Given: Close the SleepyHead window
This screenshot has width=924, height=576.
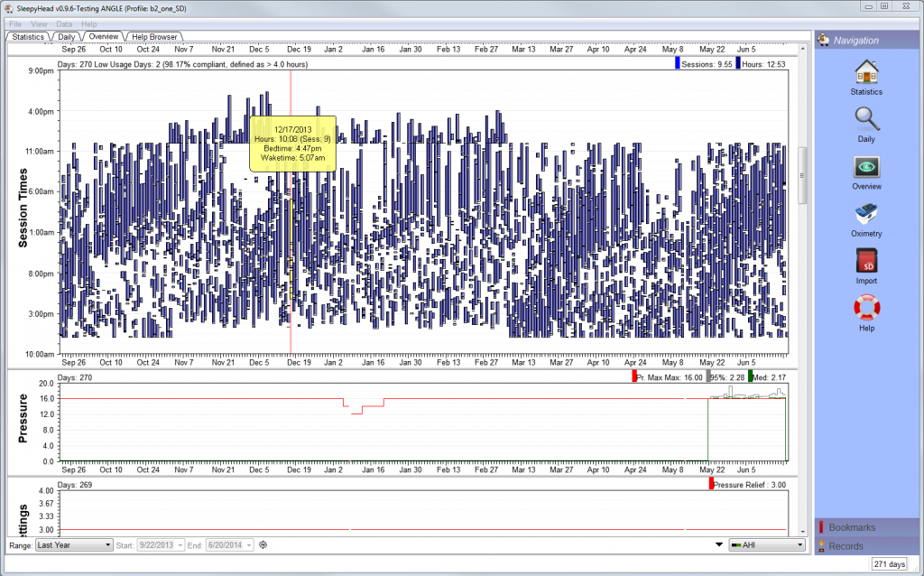Looking at the screenshot, I should click(x=906, y=6).
